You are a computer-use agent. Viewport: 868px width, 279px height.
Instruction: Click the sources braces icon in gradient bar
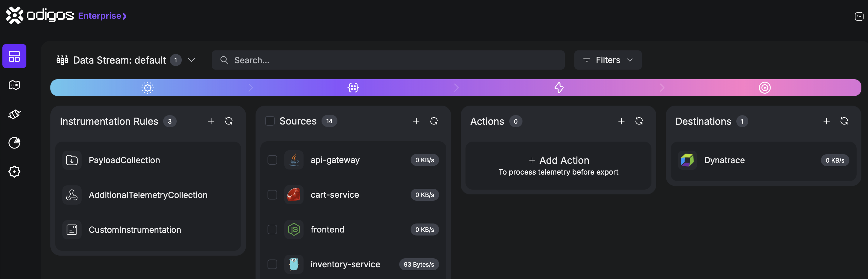coord(353,88)
